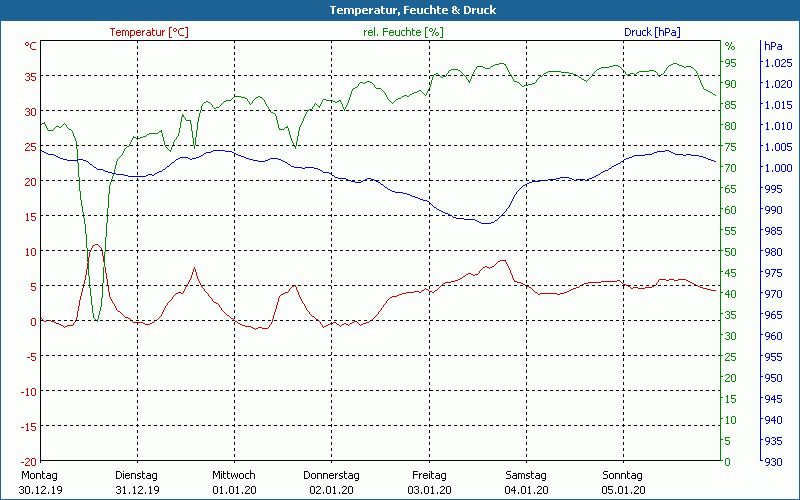Click the blue hPa unit label
This screenshot has width=800, height=500.
773,46
